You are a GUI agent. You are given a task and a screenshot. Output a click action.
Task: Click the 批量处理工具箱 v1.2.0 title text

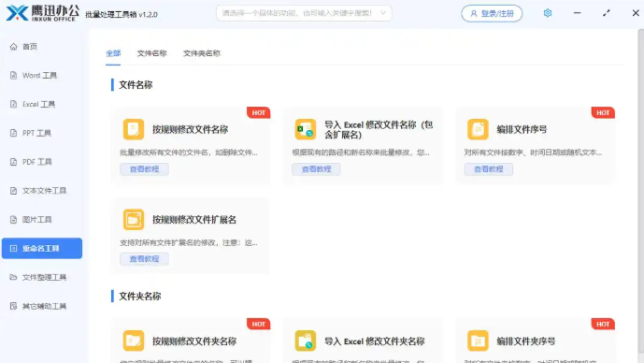[x=122, y=14]
